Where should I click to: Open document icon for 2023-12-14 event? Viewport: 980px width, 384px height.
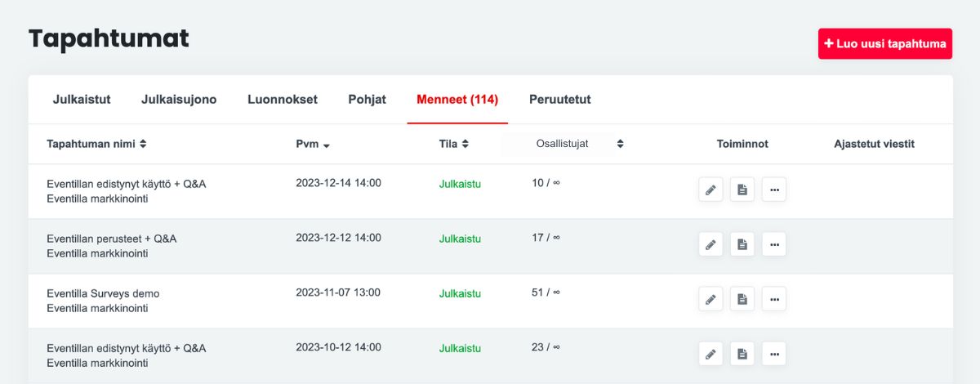pos(742,190)
